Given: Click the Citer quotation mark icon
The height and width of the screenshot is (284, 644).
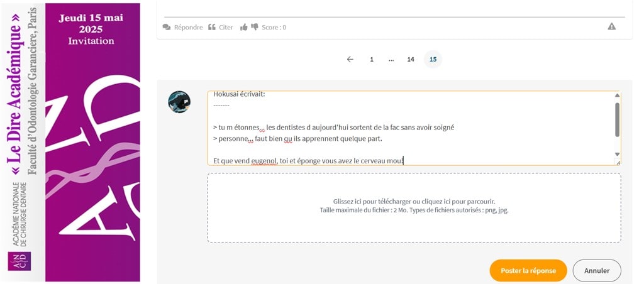Looking at the screenshot, I should (212, 27).
